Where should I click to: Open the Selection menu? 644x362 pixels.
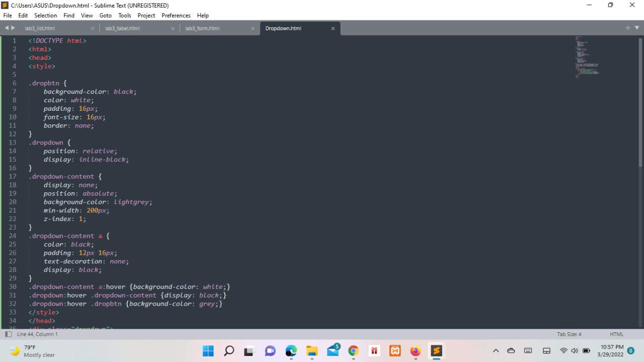pyautogui.click(x=46, y=16)
